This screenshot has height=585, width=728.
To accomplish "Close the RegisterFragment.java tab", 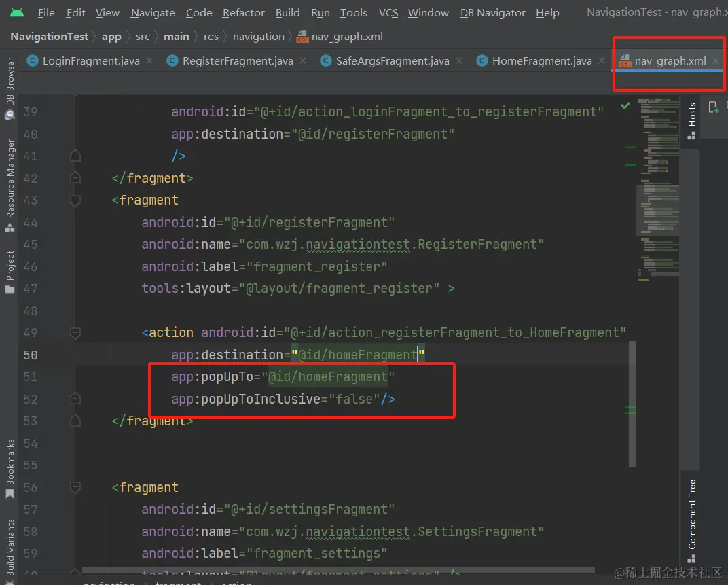I will (303, 60).
